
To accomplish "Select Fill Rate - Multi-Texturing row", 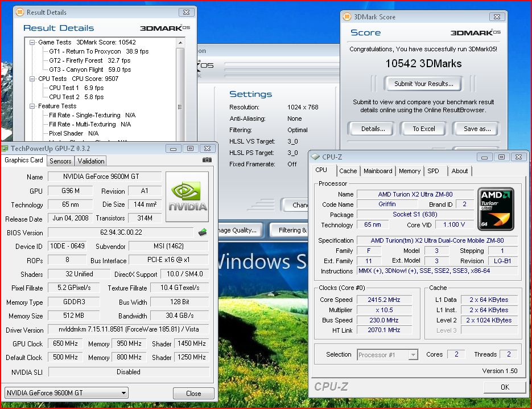I will coord(90,124).
